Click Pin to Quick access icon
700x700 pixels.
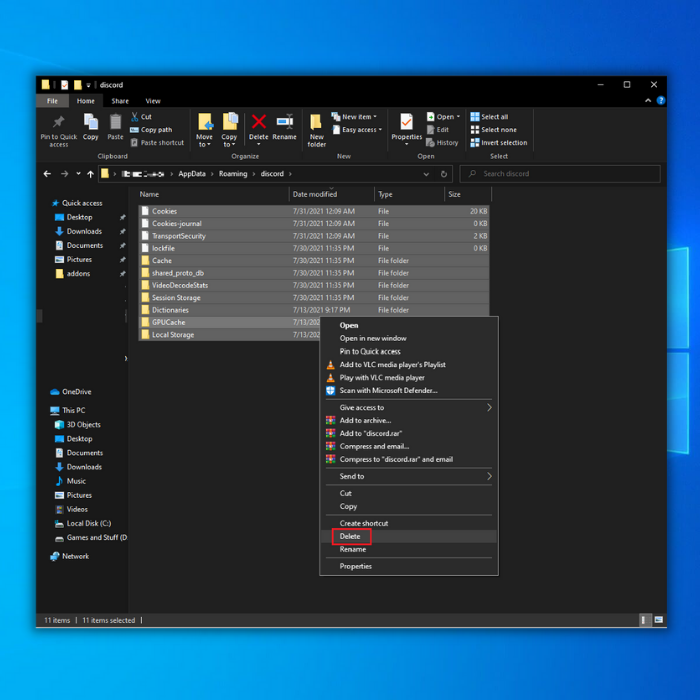pyautogui.click(x=59, y=126)
